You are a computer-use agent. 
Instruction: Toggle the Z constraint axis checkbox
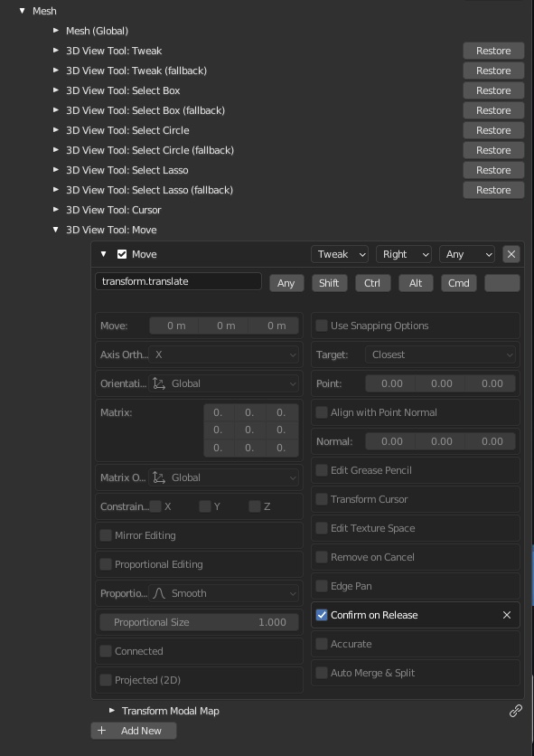pos(255,506)
